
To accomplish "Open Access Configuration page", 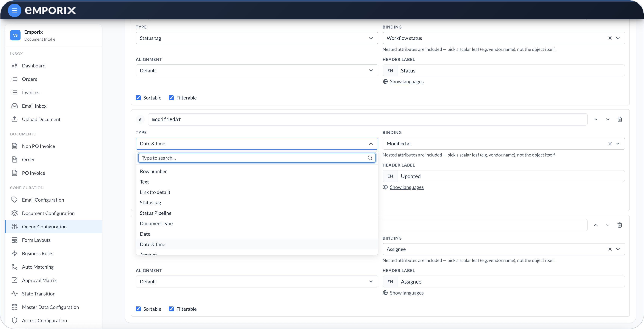I will coord(53,320).
